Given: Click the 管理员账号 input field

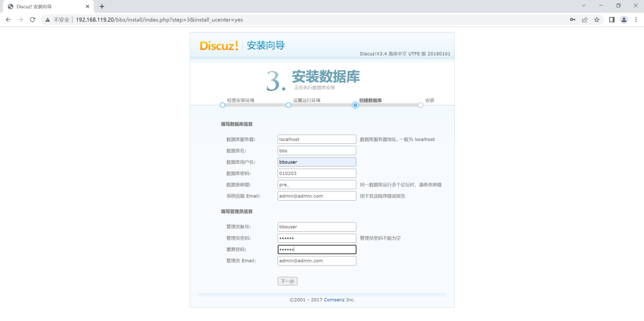Looking at the screenshot, I should click(x=317, y=227).
